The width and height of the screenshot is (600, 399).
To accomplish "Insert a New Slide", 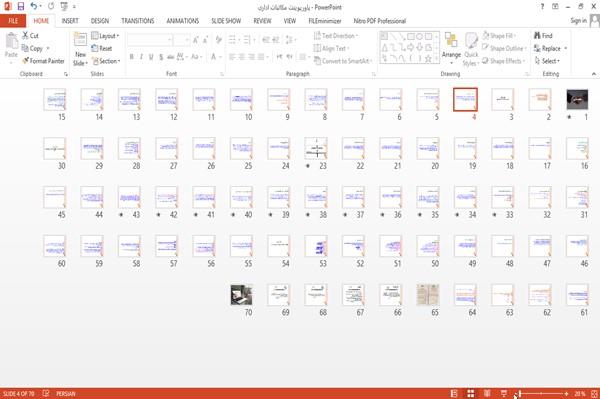I will click(x=80, y=49).
